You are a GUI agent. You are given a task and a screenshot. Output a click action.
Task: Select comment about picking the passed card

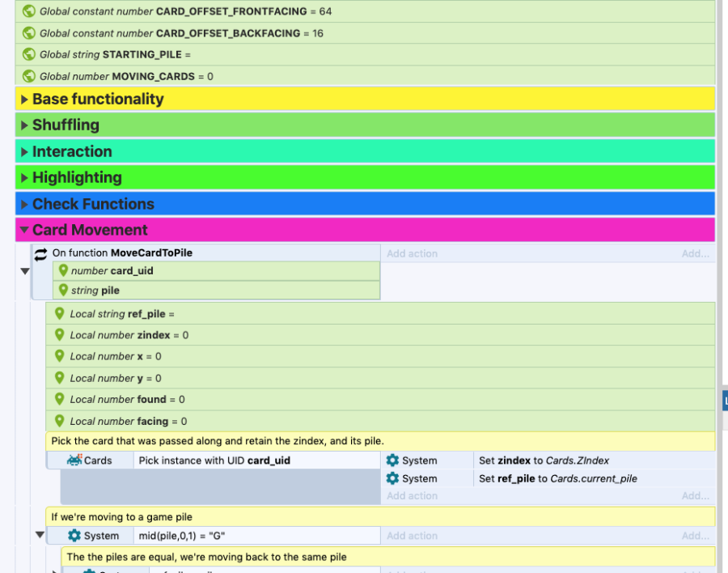click(217, 441)
